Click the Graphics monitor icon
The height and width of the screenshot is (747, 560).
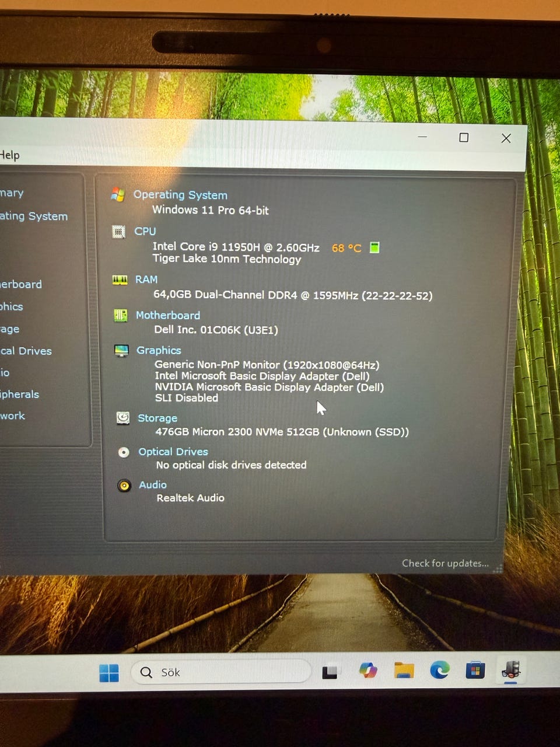(121, 351)
